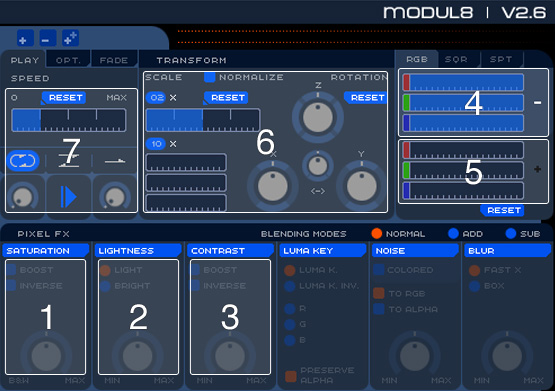This screenshot has height=392, width=555.
Task: Select BOX blur option
Action: pos(474,286)
